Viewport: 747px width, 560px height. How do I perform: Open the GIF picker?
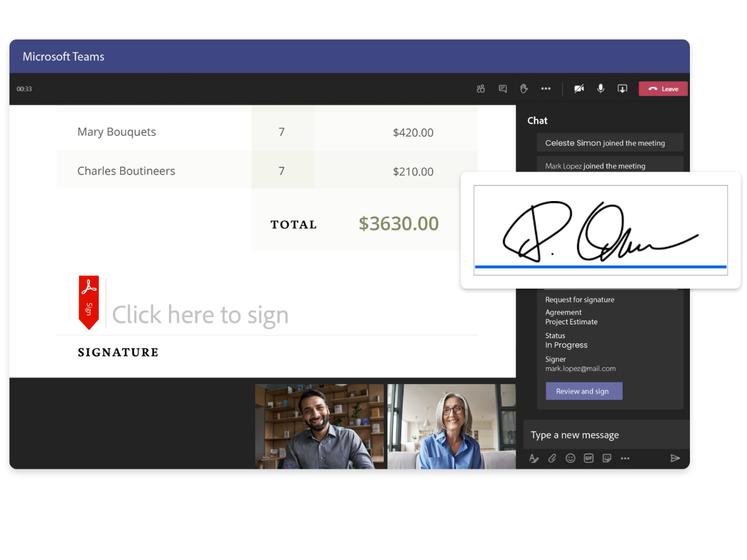(589, 458)
